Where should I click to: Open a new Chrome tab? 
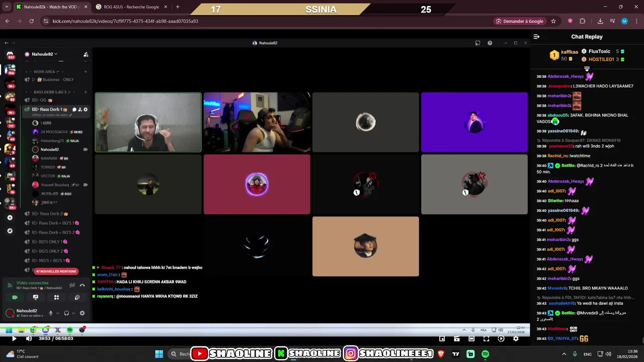(178, 7)
